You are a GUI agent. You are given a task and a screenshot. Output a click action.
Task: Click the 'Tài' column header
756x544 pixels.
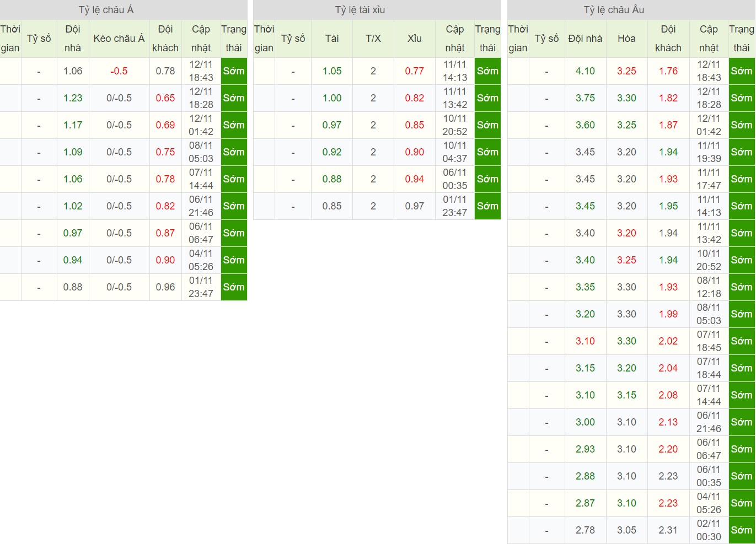click(332, 39)
